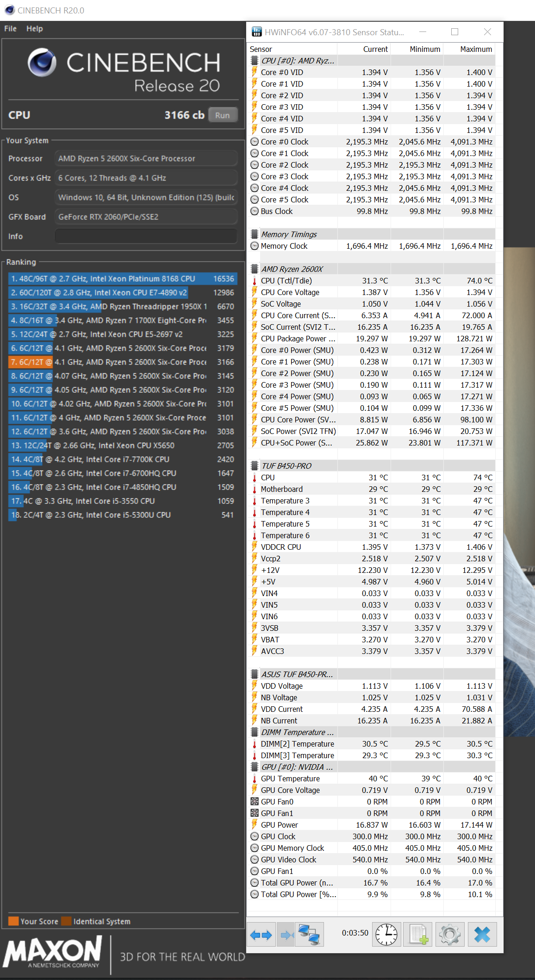535x980 pixels.
Task: Click the MAXON logo
Action: click(x=52, y=952)
